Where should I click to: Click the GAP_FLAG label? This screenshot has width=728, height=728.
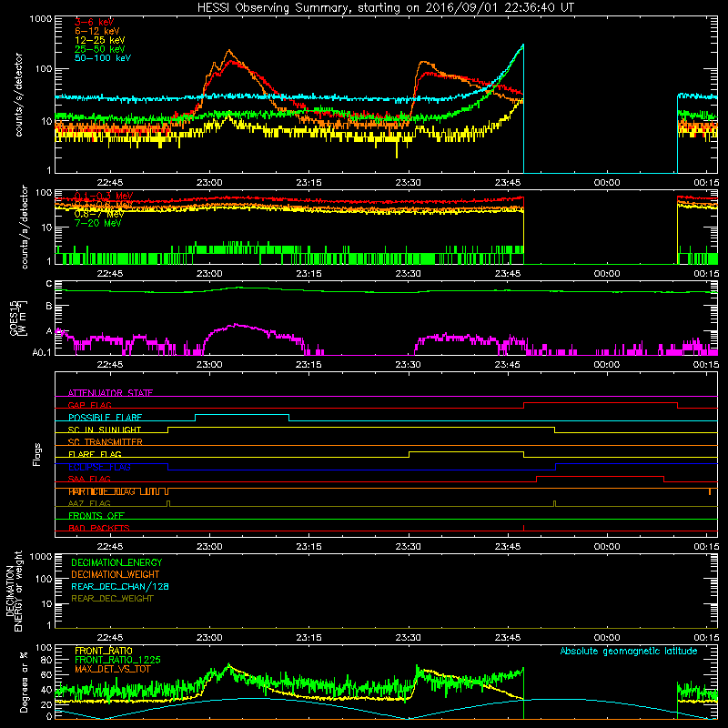tap(89, 405)
